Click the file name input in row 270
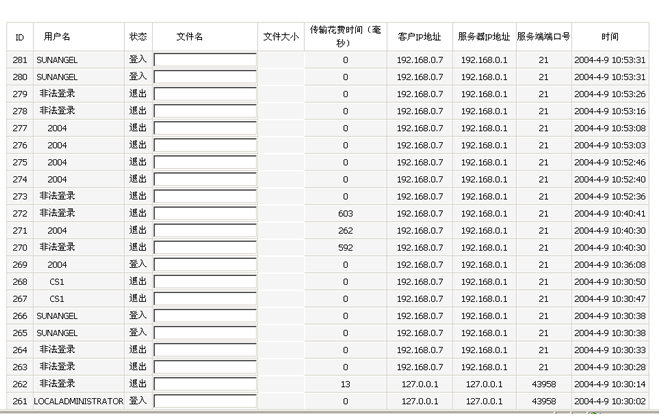The width and height of the screenshot is (659, 416). point(205,247)
